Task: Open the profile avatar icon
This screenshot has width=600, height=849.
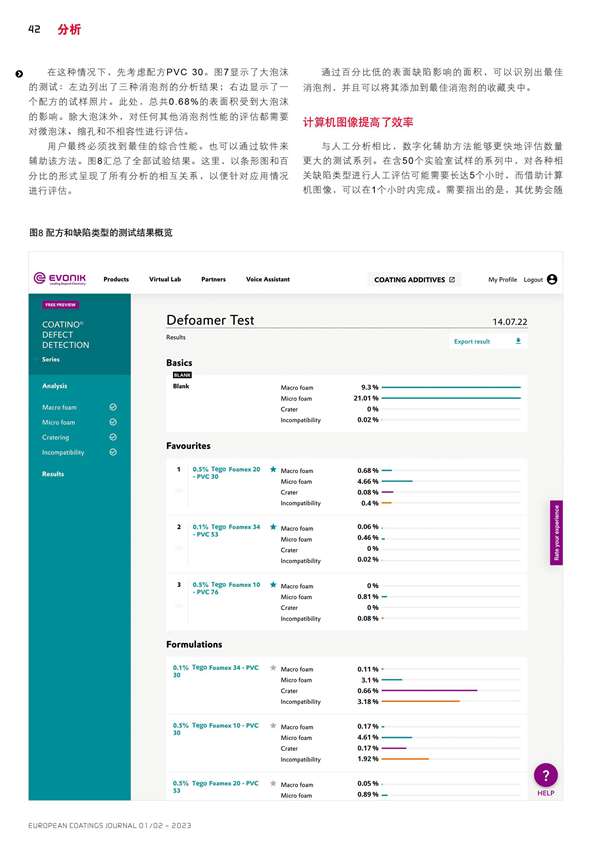Action: [553, 280]
